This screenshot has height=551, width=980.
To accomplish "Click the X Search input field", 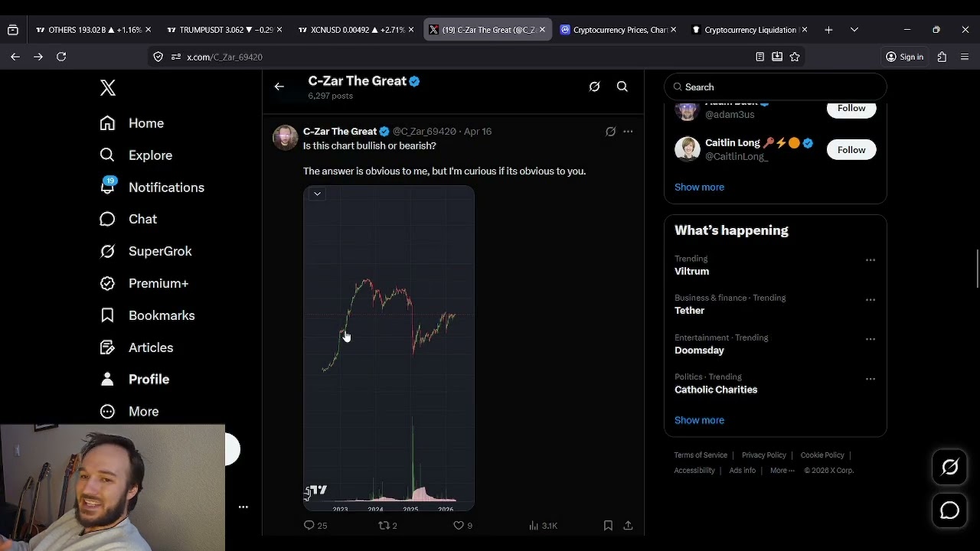I will [x=775, y=87].
